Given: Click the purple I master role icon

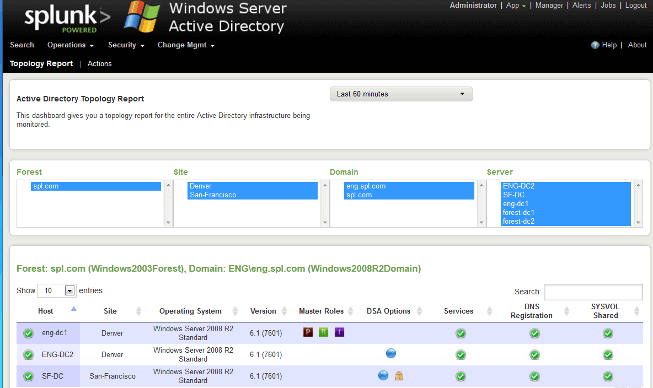Looking at the screenshot, I should [x=339, y=332].
